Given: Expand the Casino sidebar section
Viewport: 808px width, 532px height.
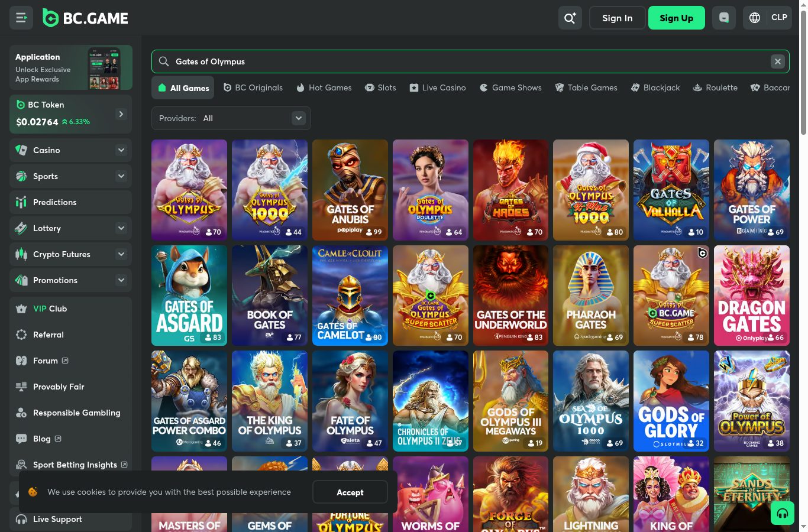Looking at the screenshot, I should click(121, 150).
